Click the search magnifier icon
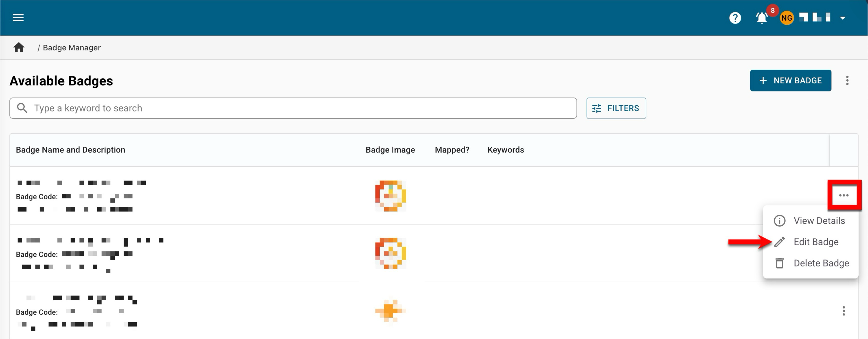Viewport: 868px width, 339px height. point(22,108)
